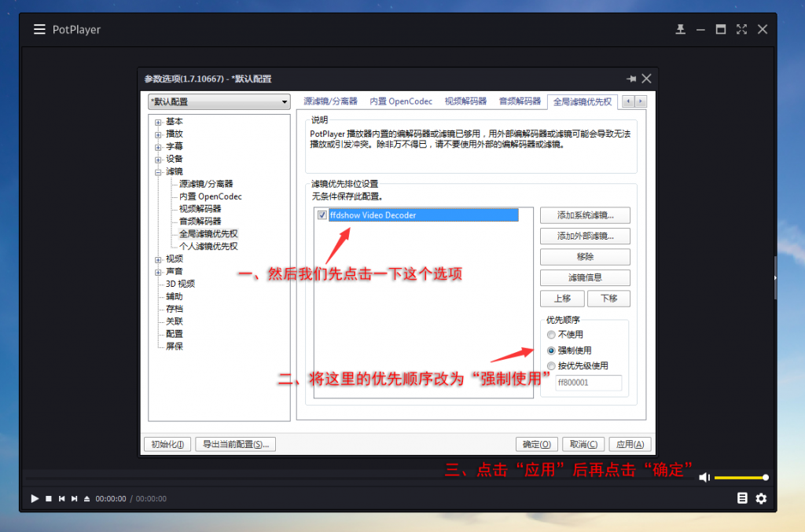Open settings via the gear icon
805x532 pixels.
(x=761, y=498)
